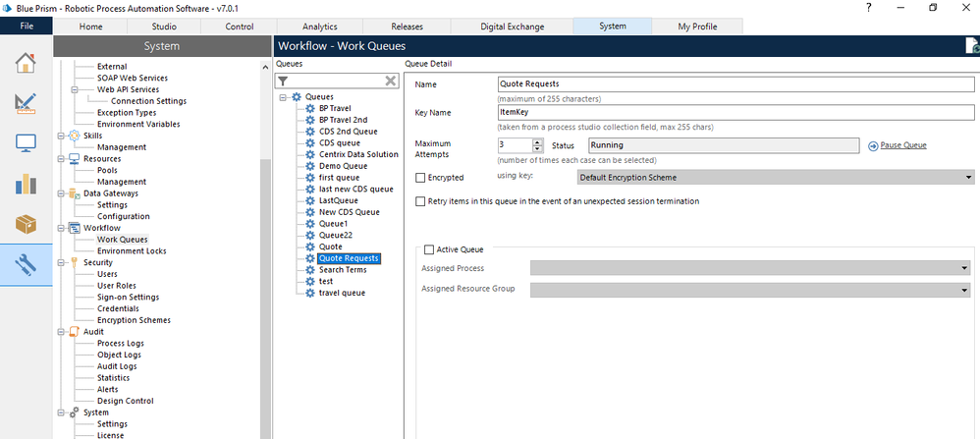Tick the Active Queue checkbox
This screenshot has height=439, width=980.
(x=429, y=249)
